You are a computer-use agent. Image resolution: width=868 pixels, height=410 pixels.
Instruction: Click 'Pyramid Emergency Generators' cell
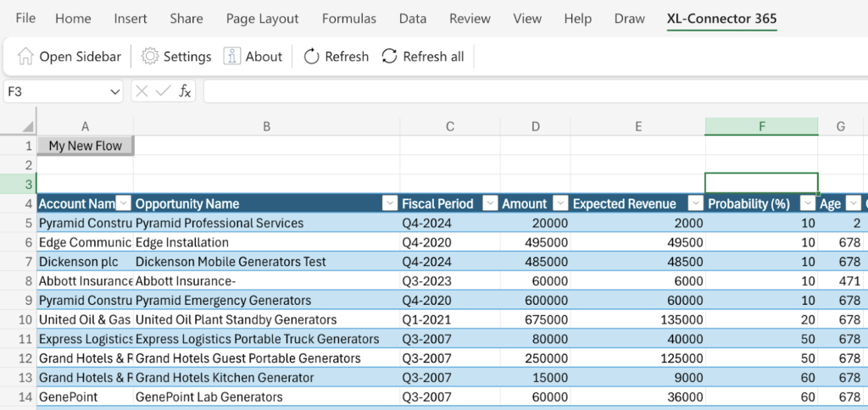tap(267, 301)
